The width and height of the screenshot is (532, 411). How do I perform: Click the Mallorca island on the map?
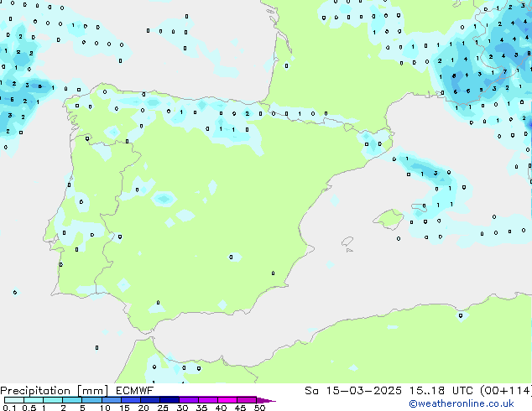[x=388, y=221]
